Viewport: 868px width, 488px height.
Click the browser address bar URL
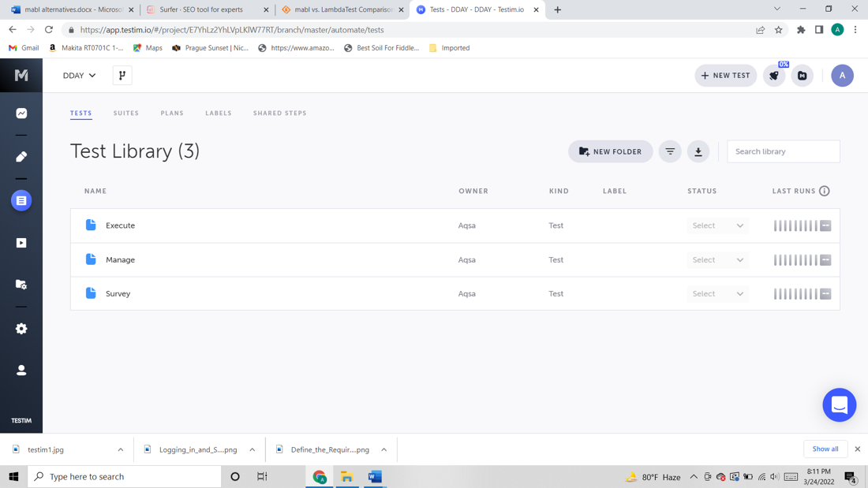[232, 30]
